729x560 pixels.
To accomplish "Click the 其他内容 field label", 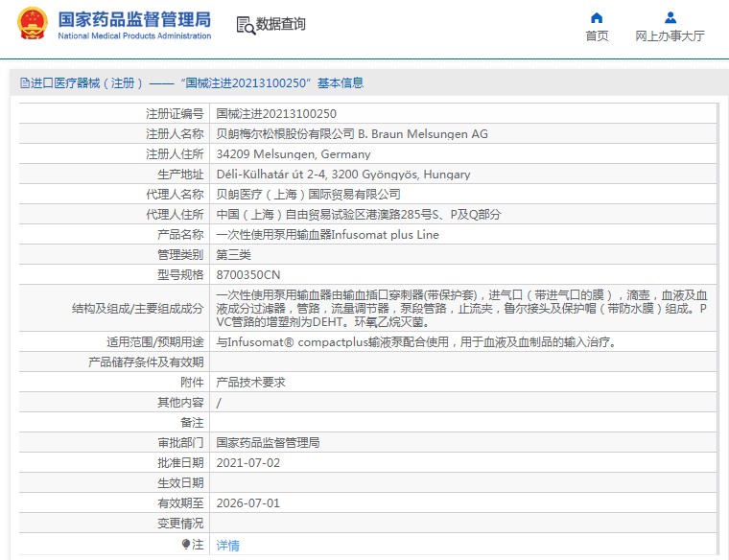I will [180, 403].
